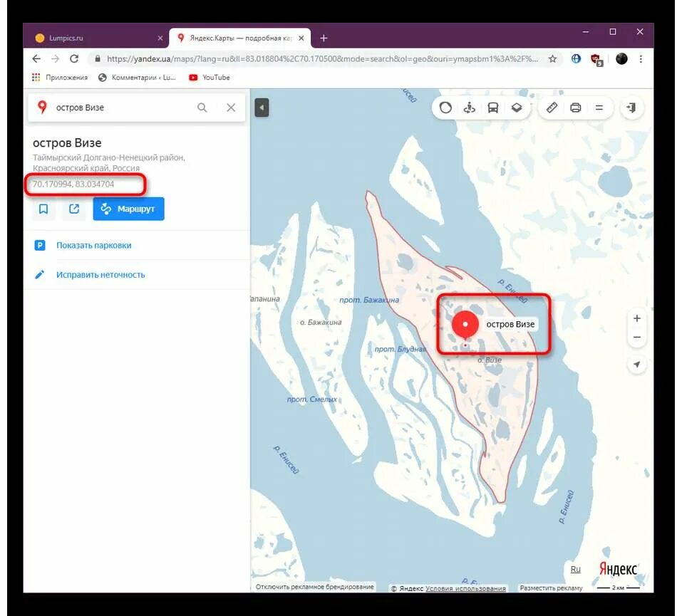This screenshot has height=616, width=677.
Task: Toggle the street panoramas layer
Action: tap(470, 108)
